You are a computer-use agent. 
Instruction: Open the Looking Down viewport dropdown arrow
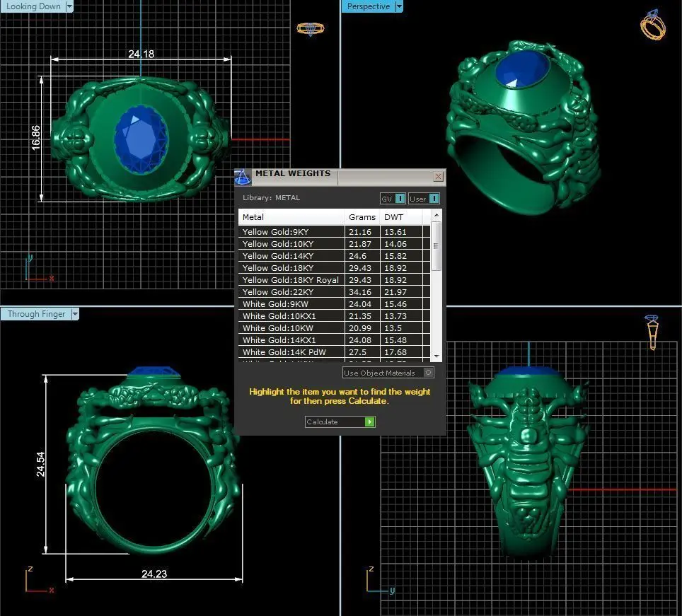[x=69, y=6]
